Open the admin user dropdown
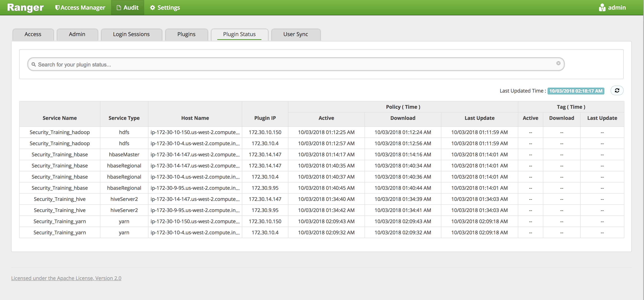 [617, 7]
